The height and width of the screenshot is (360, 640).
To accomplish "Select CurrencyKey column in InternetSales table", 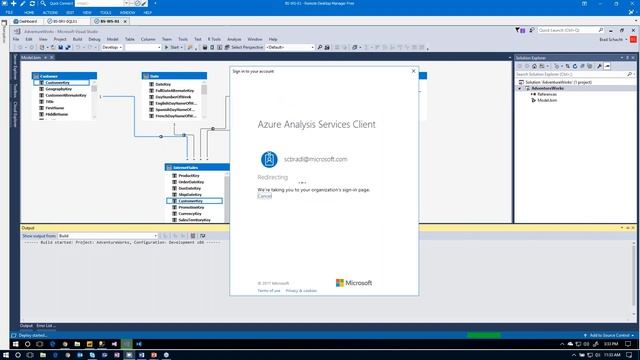I will (190, 213).
